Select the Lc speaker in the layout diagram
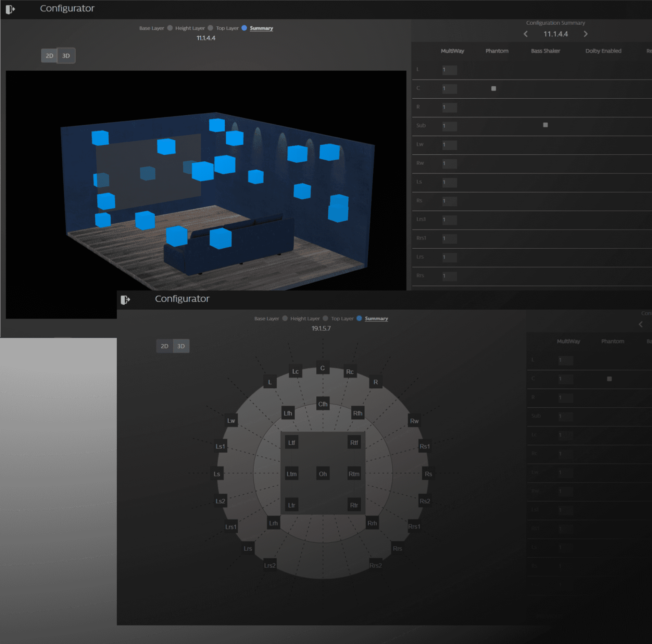The image size is (652, 644). 295,371
